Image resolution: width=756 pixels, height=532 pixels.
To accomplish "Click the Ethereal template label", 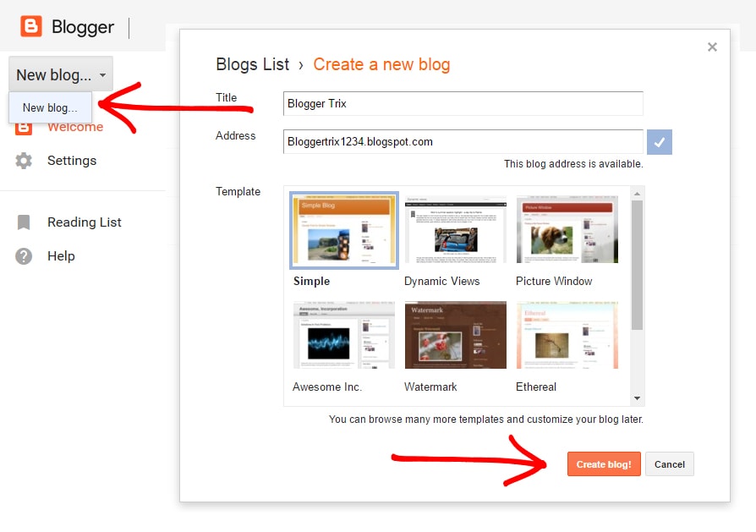I will (x=536, y=387).
